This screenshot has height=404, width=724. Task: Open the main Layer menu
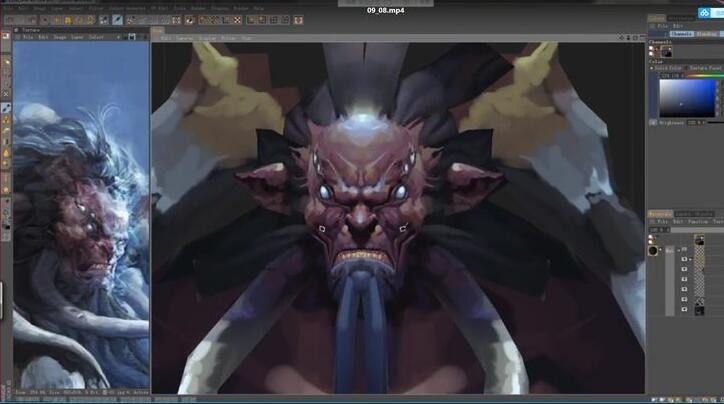[57, 8]
